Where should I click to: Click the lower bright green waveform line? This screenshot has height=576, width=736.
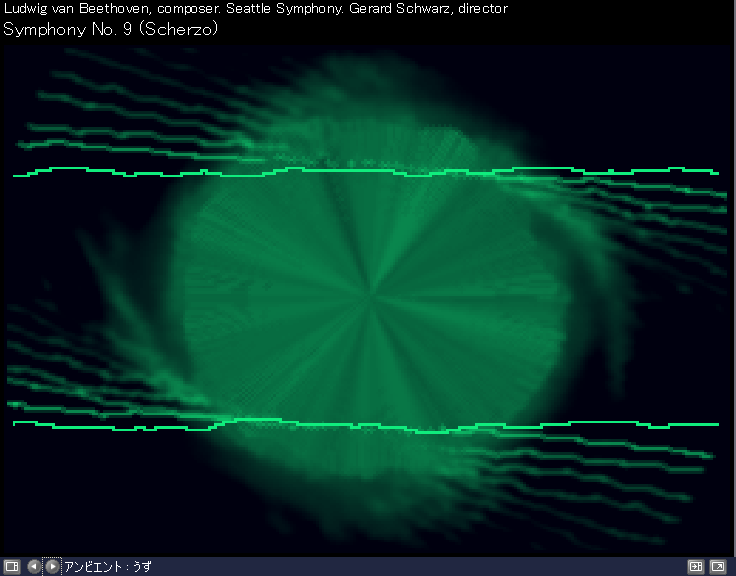click(300, 424)
